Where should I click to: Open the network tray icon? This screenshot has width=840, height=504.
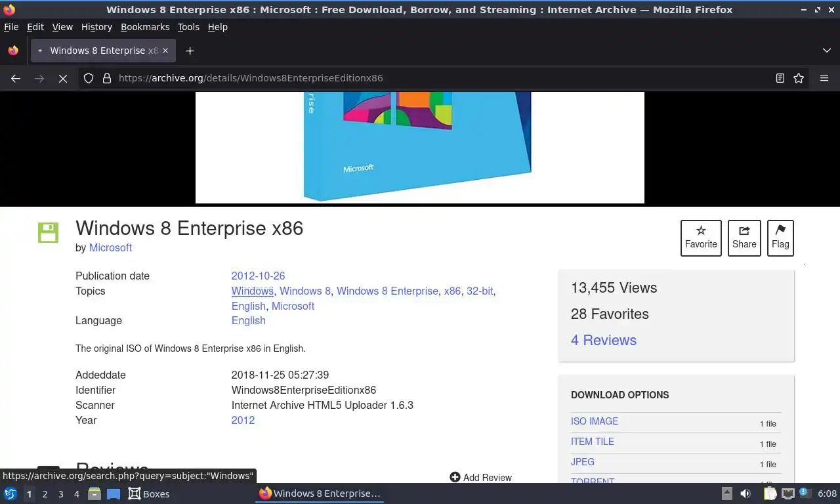(x=787, y=493)
